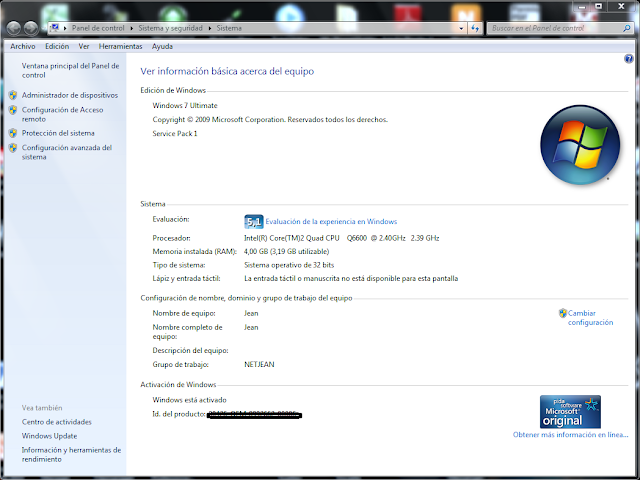
Task: Select Windows está activado text
Action: pyautogui.click(x=189, y=400)
